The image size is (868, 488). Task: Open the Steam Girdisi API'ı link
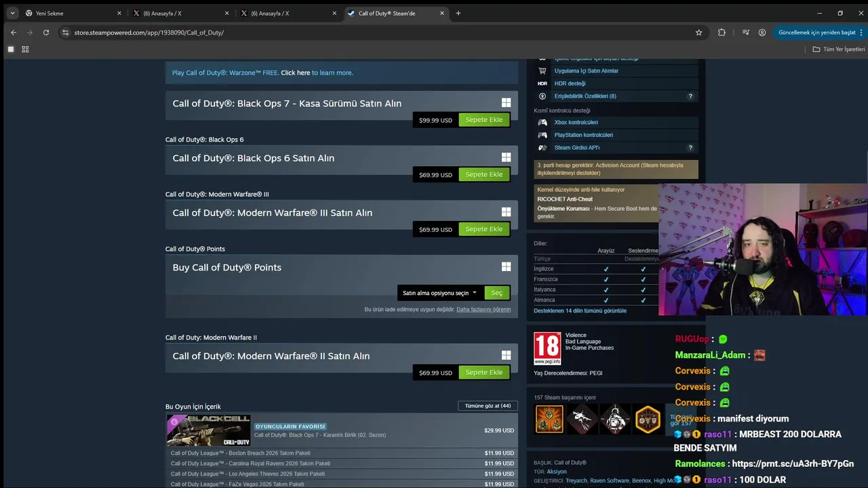click(x=576, y=148)
